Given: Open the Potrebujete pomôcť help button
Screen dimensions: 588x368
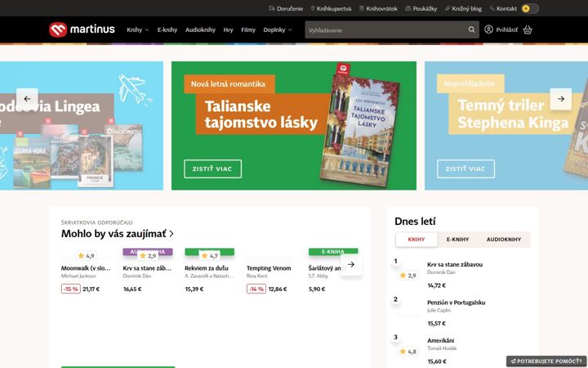Looking at the screenshot, I should 546,361.
